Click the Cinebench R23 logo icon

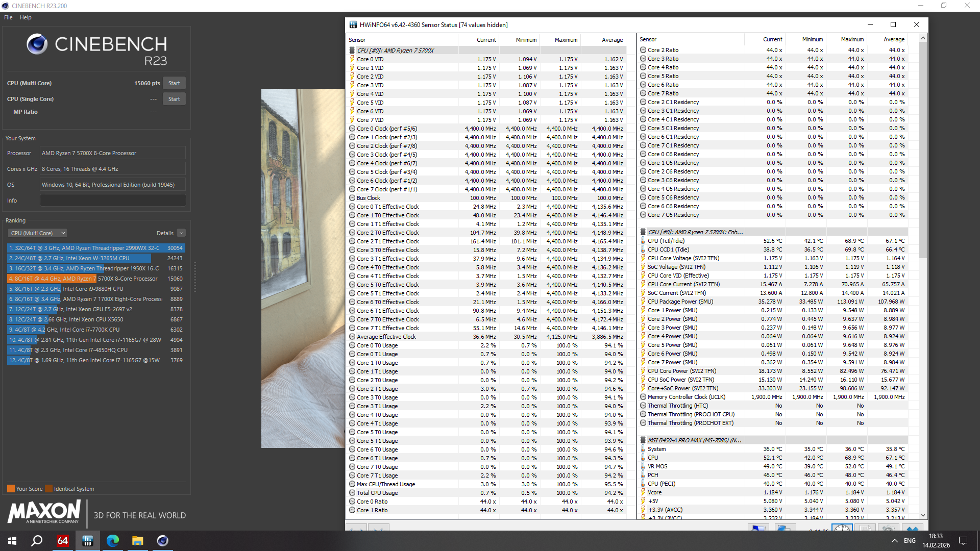coord(37,44)
